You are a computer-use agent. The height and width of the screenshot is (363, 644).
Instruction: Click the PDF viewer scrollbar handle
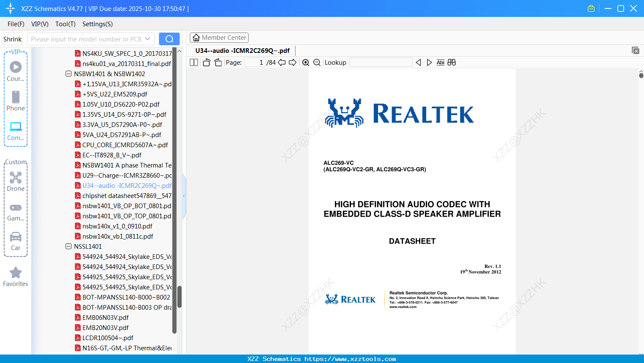click(641, 75)
